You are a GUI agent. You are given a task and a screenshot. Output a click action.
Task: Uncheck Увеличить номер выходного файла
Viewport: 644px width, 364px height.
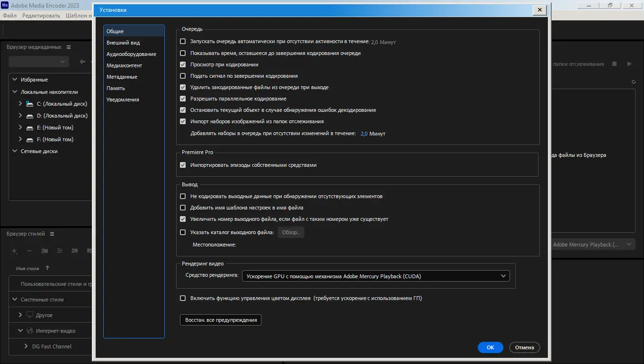[183, 219]
